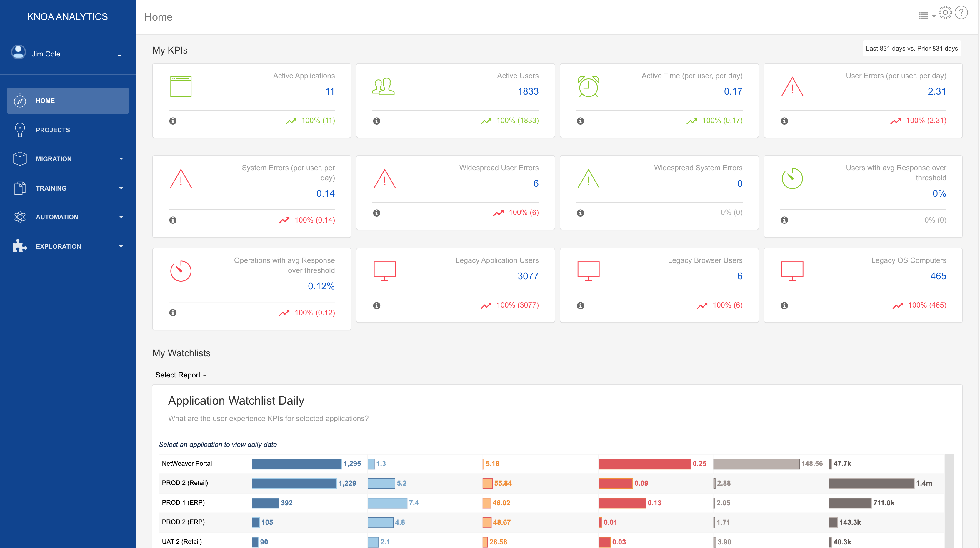Select the Automation icon in sidebar

click(x=19, y=217)
